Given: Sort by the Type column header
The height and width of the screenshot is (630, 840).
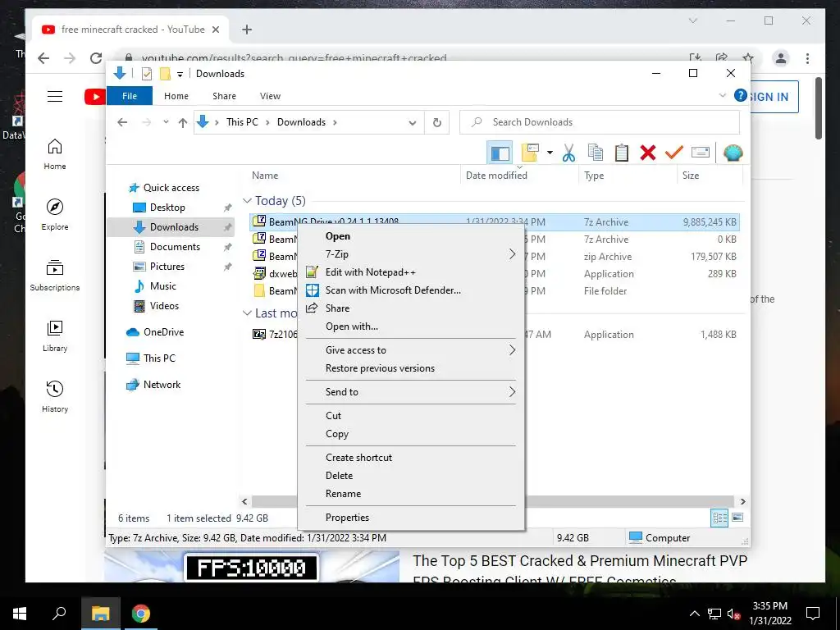Looking at the screenshot, I should (628, 176).
